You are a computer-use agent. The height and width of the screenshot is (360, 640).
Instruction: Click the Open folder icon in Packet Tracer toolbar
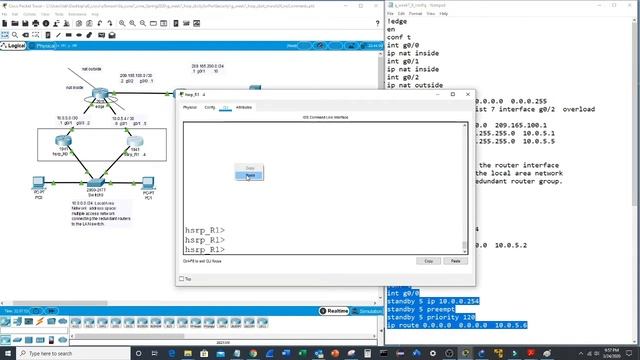tap(15, 24)
